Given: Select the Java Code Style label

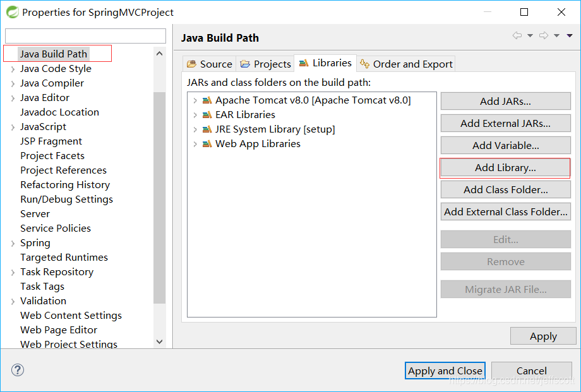Looking at the screenshot, I should [x=56, y=69].
